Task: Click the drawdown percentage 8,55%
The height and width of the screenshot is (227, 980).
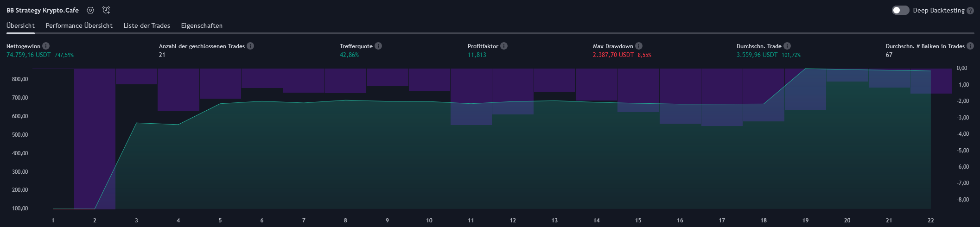Action: point(644,55)
